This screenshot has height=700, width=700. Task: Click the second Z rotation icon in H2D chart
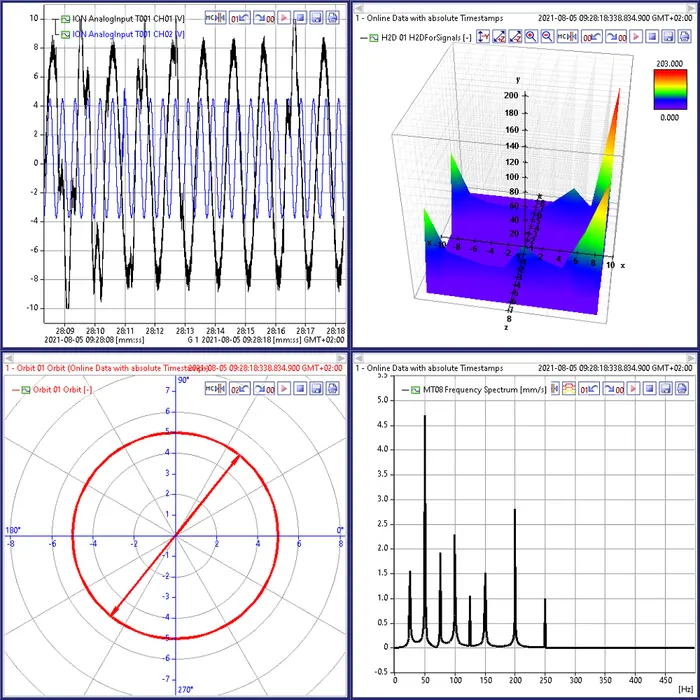tap(515, 37)
